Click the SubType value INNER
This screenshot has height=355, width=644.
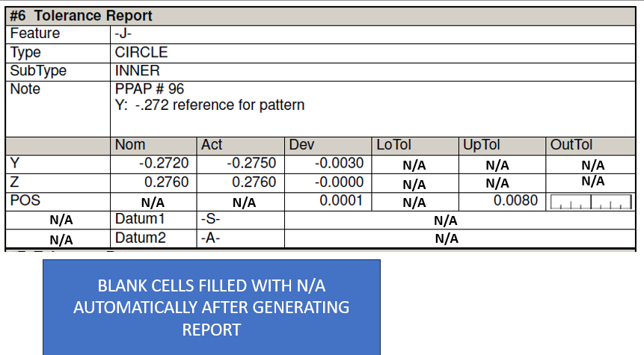pyautogui.click(x=137, y=70)
